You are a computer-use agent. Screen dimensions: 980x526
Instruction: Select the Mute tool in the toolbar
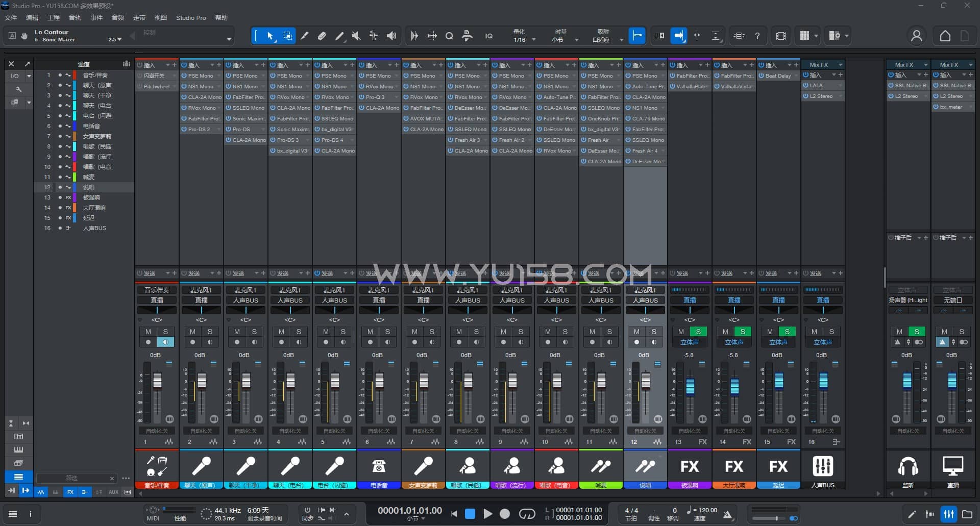[x=356, y=36]
